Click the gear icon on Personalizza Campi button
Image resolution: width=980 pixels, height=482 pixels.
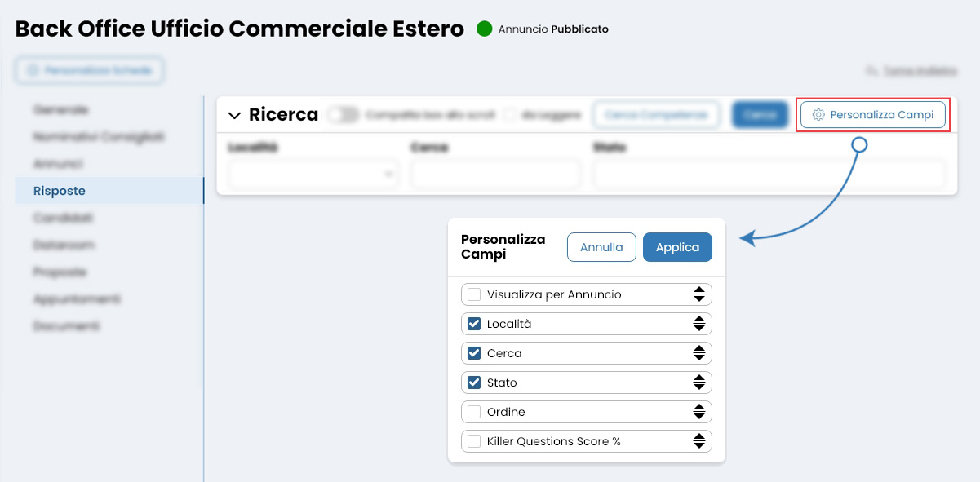tap(818, 114)
